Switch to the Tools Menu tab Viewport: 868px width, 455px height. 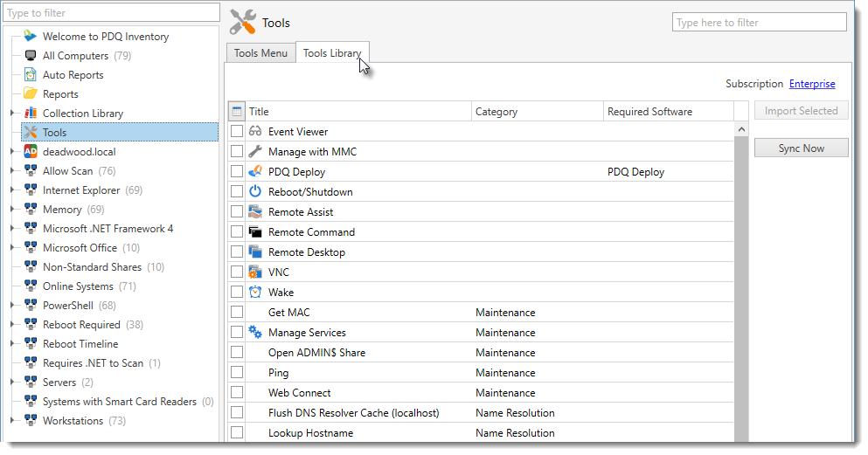[260, 53]
